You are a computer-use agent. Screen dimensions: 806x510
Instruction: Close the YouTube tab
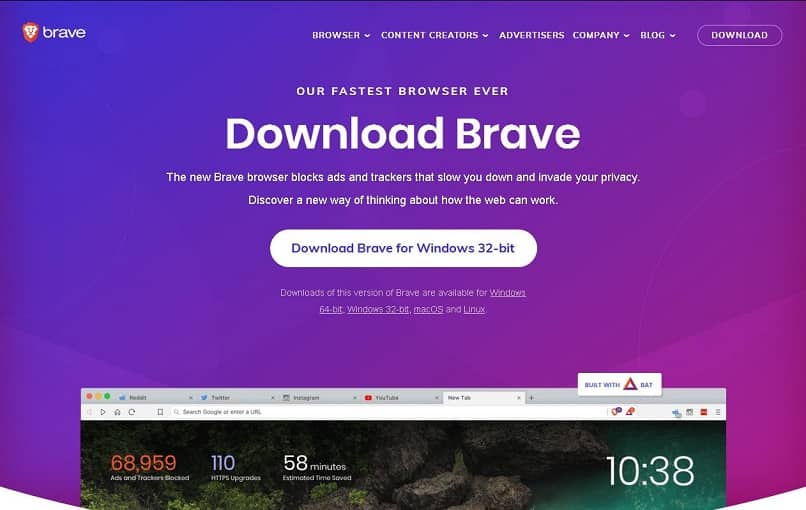[x=436, y=398]
